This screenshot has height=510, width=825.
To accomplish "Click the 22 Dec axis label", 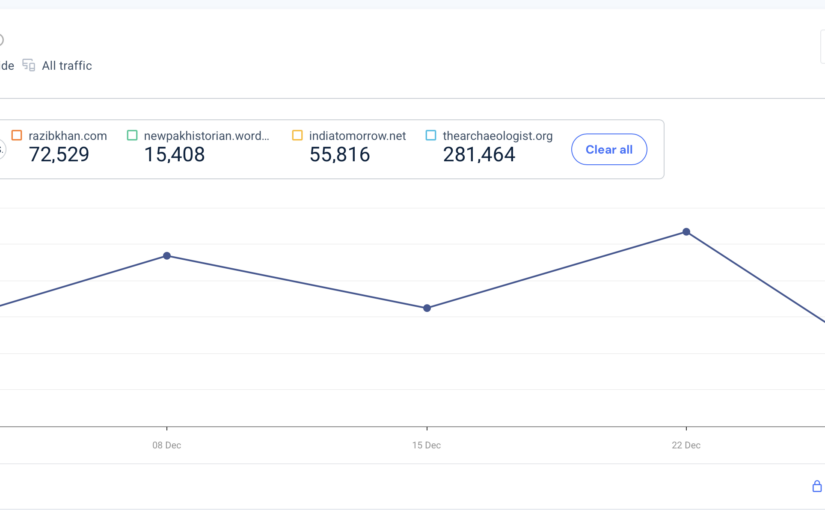I will [686, 445].
